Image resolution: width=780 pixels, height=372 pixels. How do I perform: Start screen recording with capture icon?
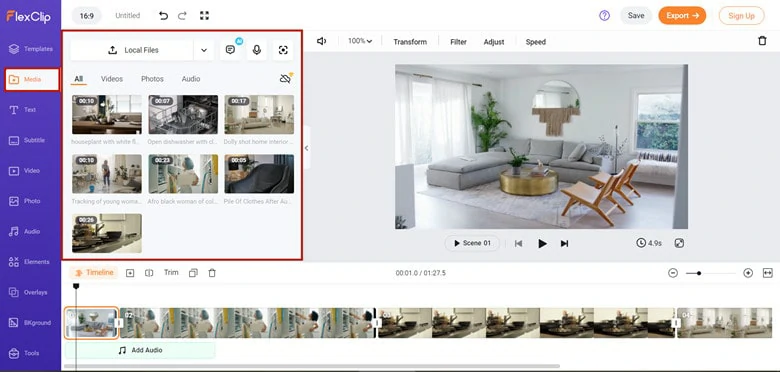(x=283, y=50)
